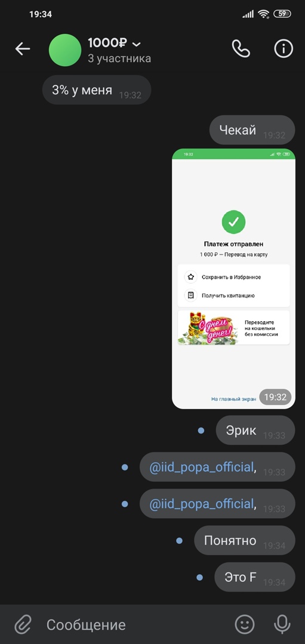Select the 3% у меня message

click(x=97, y=90)
